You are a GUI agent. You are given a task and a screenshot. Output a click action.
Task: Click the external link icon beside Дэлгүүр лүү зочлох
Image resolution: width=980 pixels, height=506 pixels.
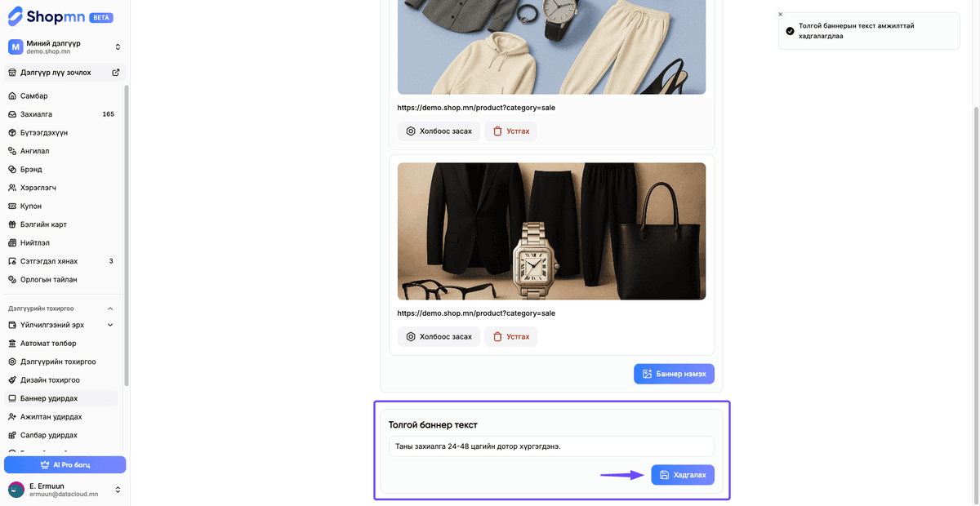click(115, 73)
